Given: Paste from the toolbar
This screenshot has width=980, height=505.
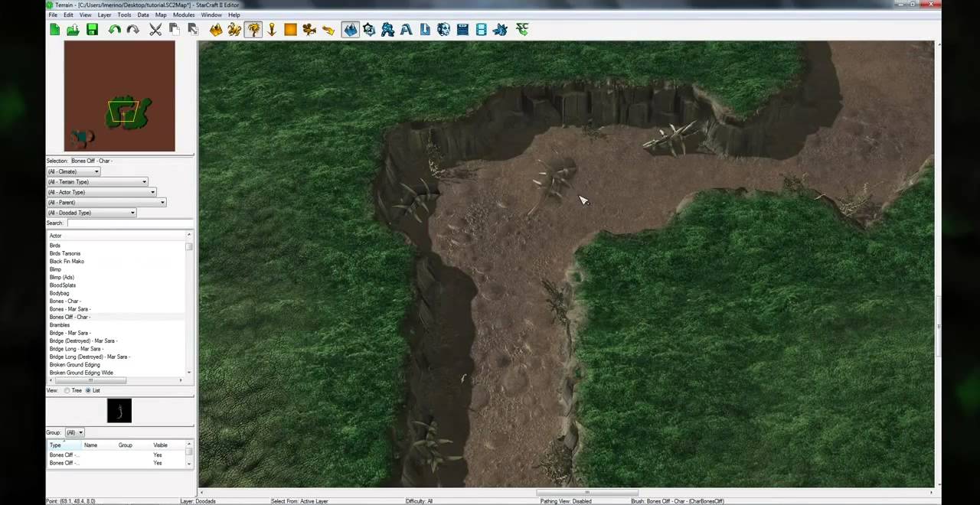Looking at the screenshot, I should [x=193, y=30].
